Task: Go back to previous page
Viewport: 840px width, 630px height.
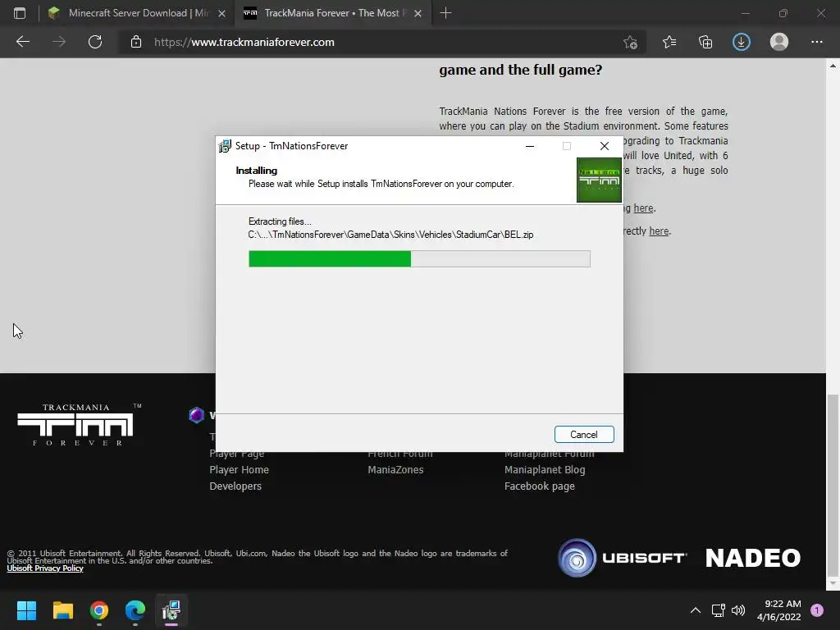Action: (x=23, y=42)
